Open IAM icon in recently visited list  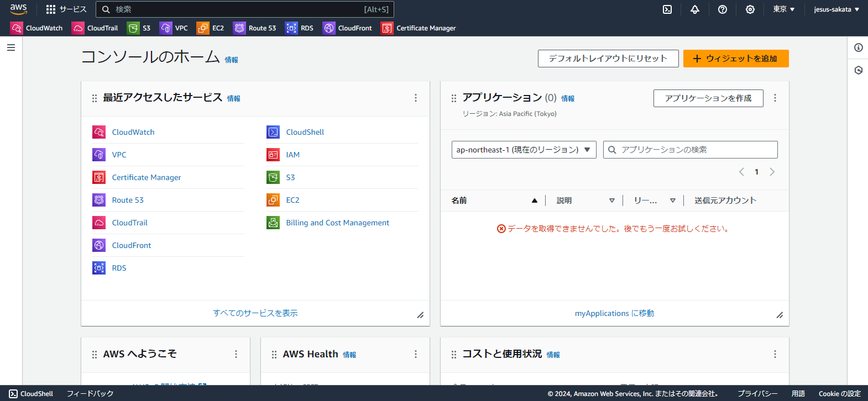273,155
